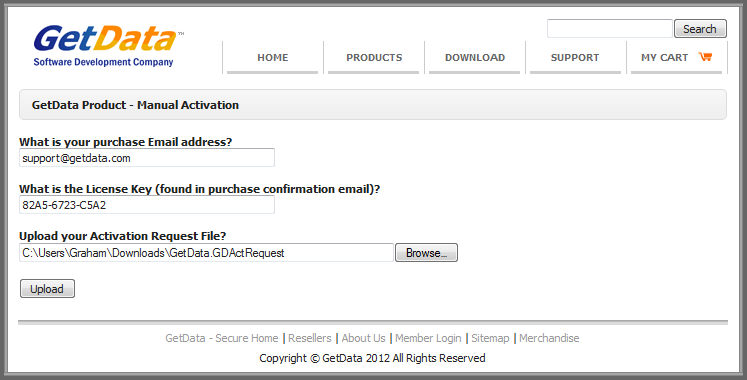Screen dimensions: 747x380
Task: Visit the About Us footer link
Action: pos(363,338)
